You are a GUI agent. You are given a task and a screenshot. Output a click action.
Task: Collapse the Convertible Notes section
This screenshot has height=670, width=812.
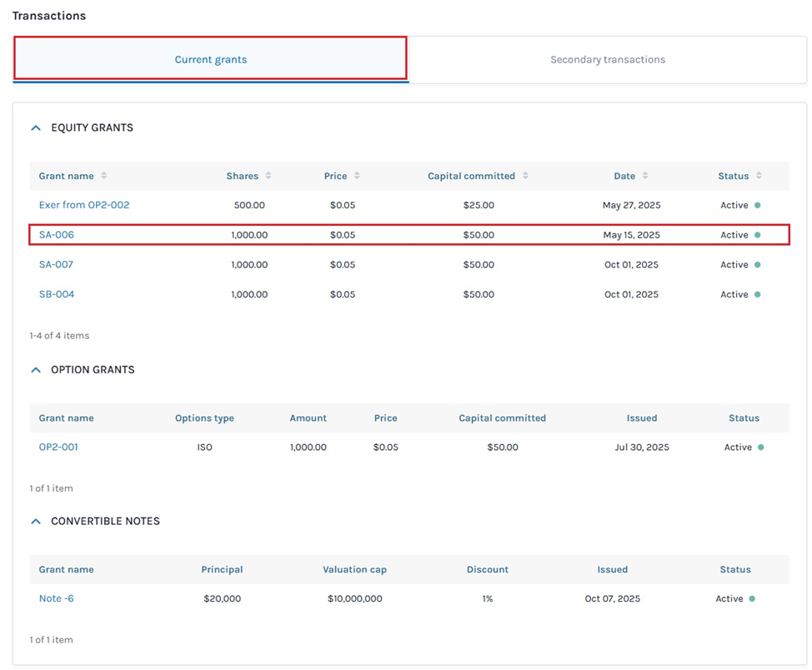(x=36, y=522)
